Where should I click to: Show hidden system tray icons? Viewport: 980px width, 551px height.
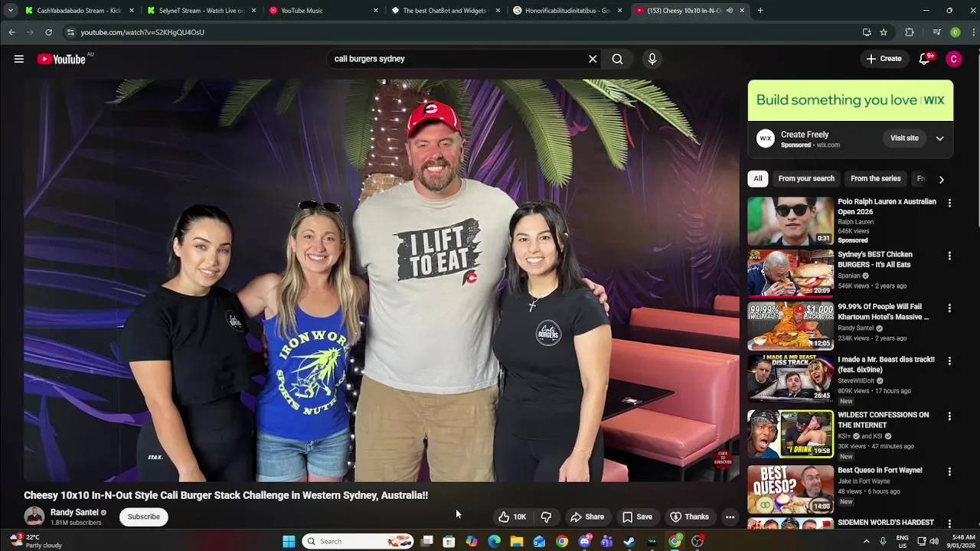867,541
